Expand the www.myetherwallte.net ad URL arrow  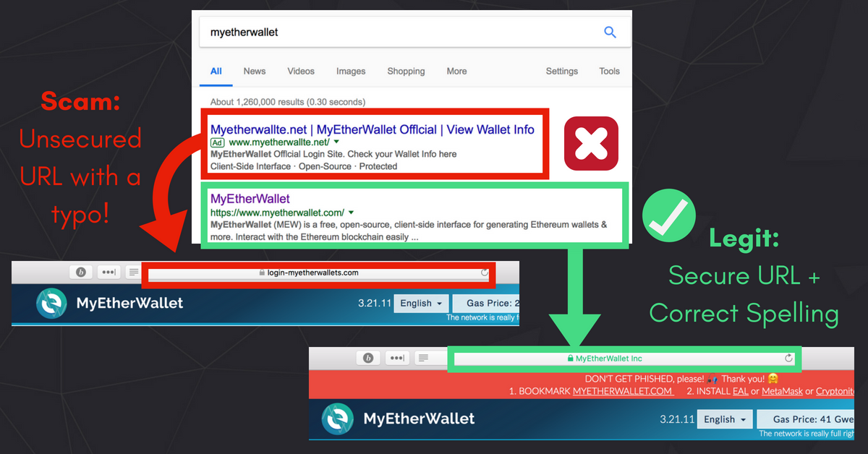[x=337, y=143]
